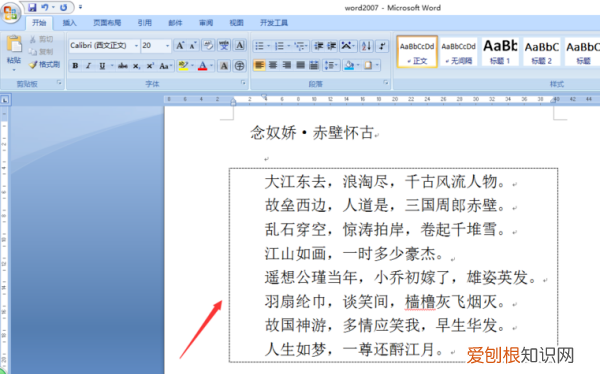Open the 引用 ribbon tab
The image size is (600, 374).
(145, 23)
